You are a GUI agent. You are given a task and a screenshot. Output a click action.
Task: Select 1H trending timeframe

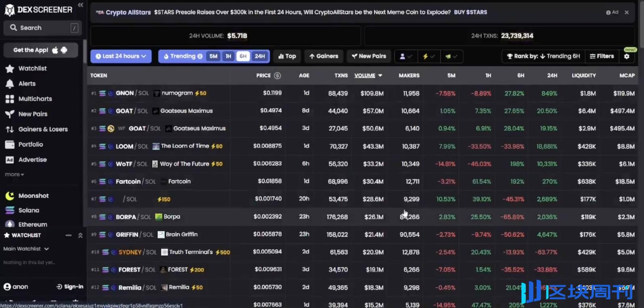point(229,56)
